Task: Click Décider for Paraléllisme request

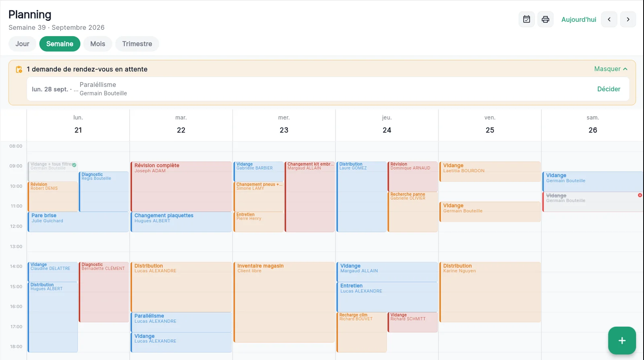Action: [609, 89]
